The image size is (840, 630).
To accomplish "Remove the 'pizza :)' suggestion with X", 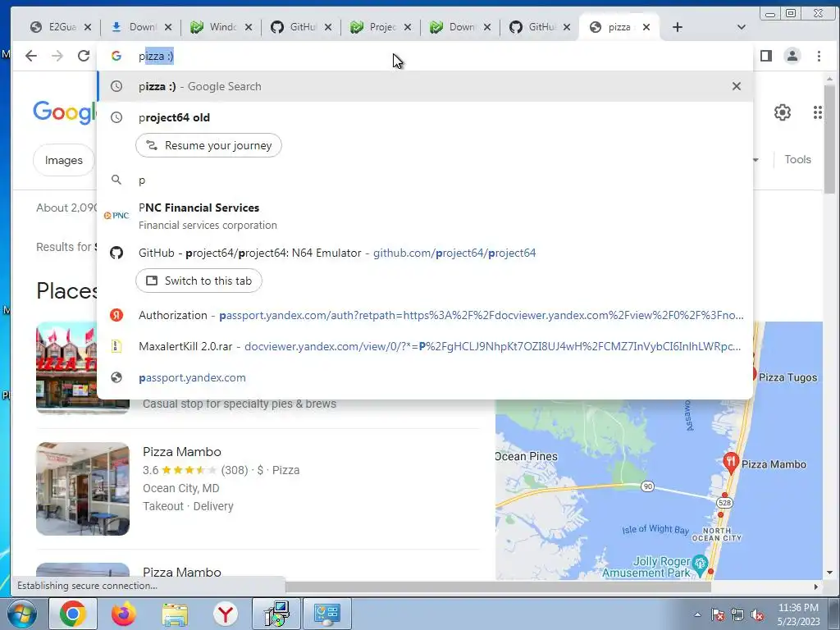I will [737, 86].
